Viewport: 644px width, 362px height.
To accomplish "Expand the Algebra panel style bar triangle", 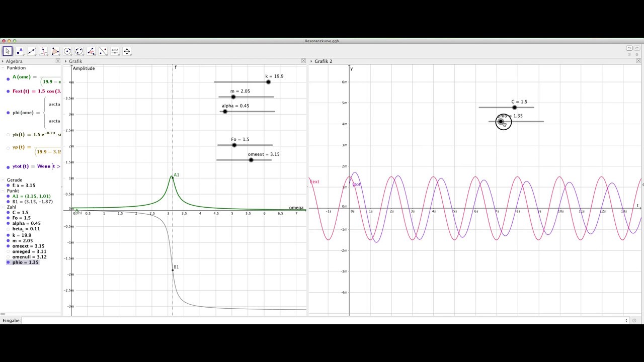I will (3, 61).
